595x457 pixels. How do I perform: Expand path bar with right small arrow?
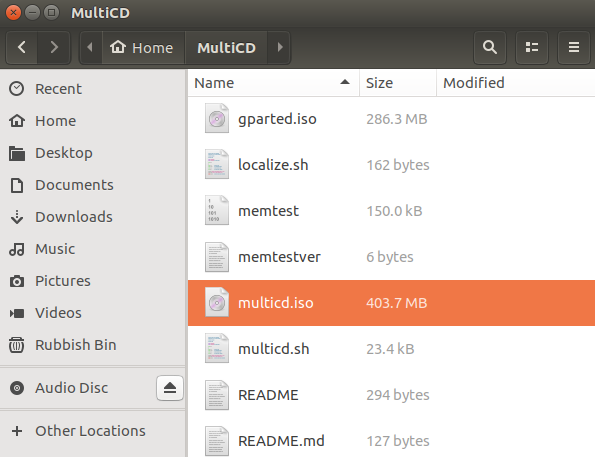pyautogui.click(x=280, y=47)
